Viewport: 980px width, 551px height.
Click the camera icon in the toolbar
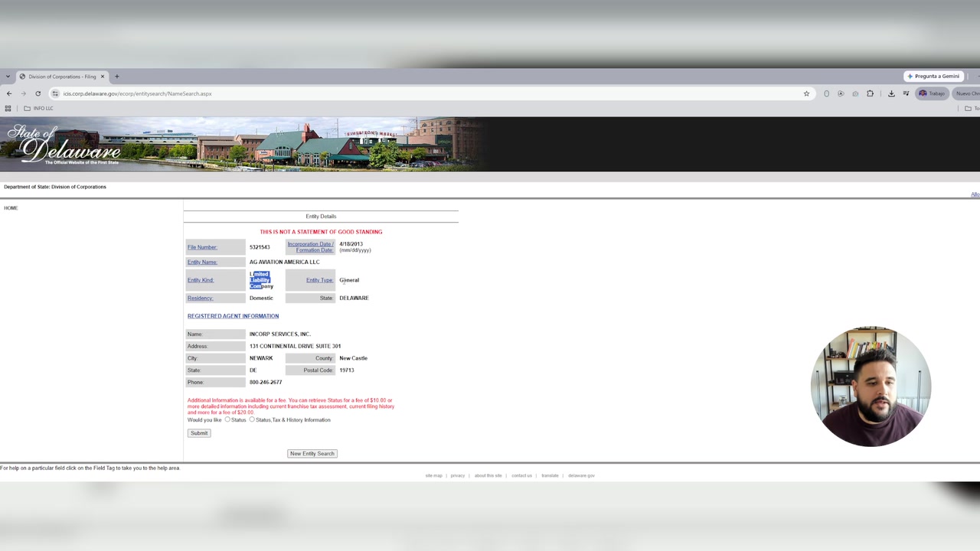(x=855, y=93)
